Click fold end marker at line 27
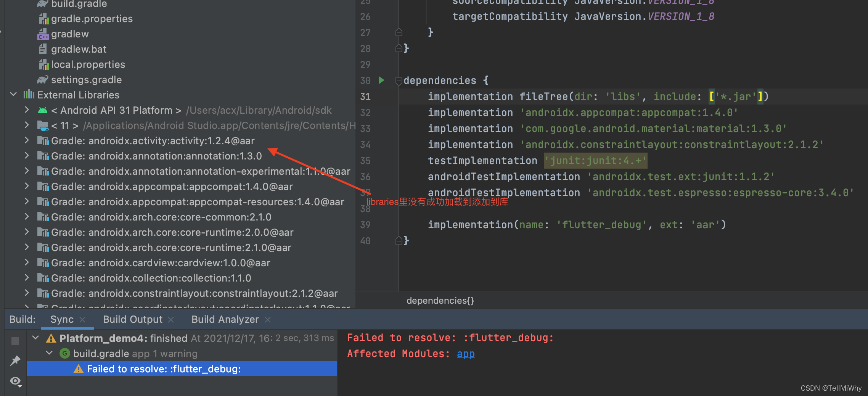Image resolution: width=868 pixels, height=396 pixels. [399, 32]
